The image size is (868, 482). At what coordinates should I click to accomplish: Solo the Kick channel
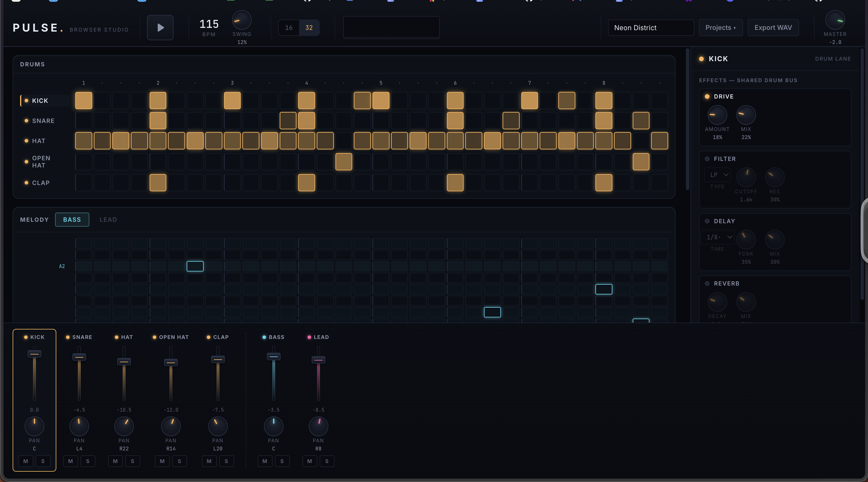coord(43,461)
